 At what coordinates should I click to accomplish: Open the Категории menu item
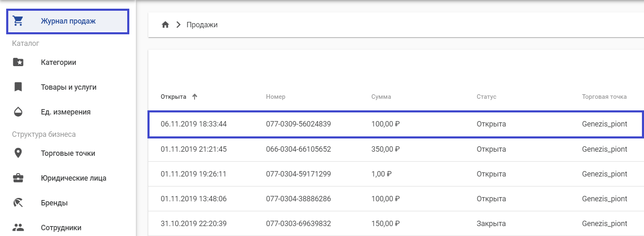coord(58,62)
